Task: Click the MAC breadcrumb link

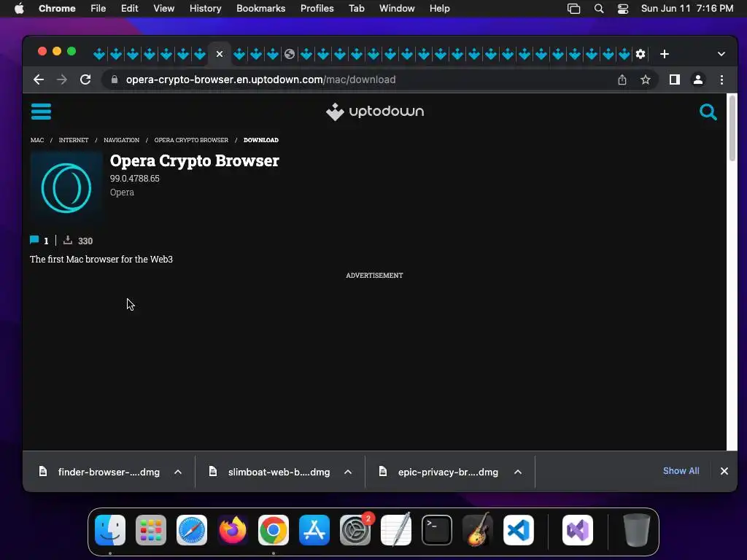Action: pyautogui.click(x=37, y=140)
